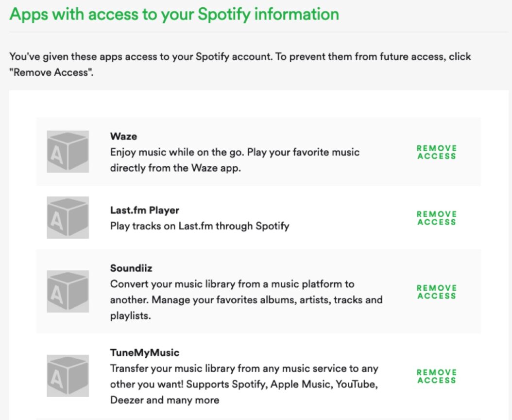The height and width of the screenshot is (420, 512).
Task: Revoke Last.fm Player's Spotify access
Action: (x=436, y=218)
